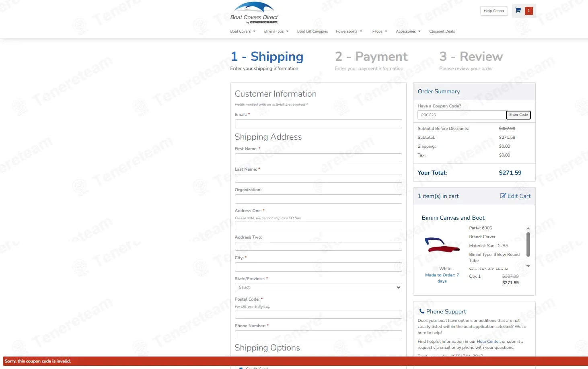The image size is (588, 369).
Task: Focus the Postal Code field
Action: pos(318,314)
